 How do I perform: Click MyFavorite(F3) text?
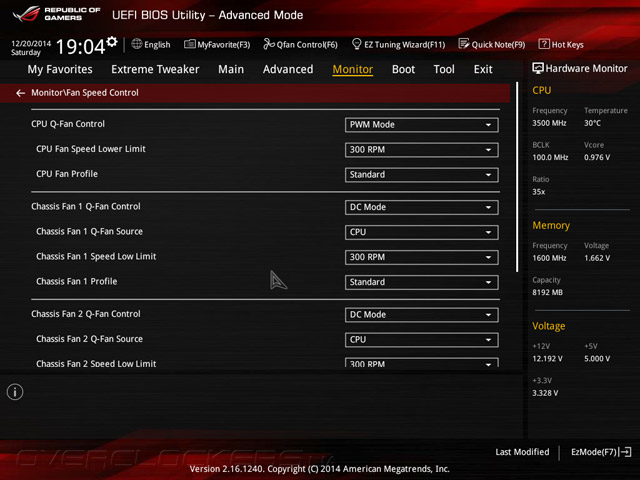coord(224,45)
